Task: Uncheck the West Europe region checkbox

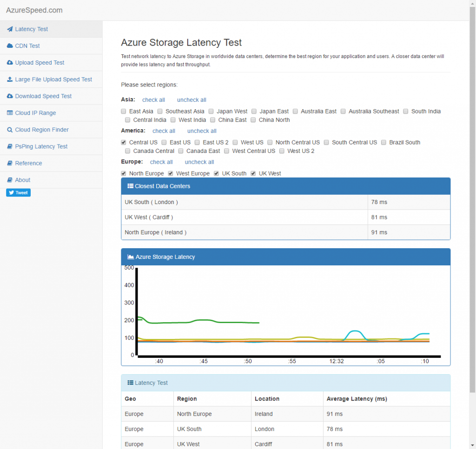Action: (x=170, y=173)
